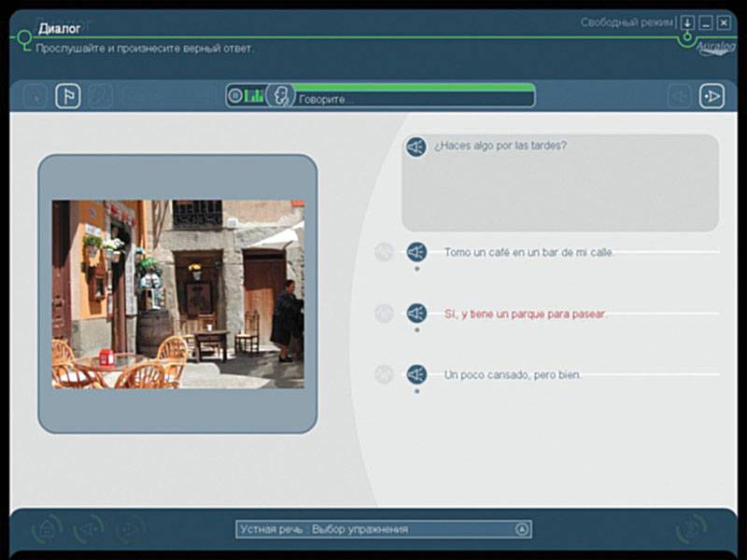Pause the speech recording
Screen dimensions: 747x560
pos(235,96)
